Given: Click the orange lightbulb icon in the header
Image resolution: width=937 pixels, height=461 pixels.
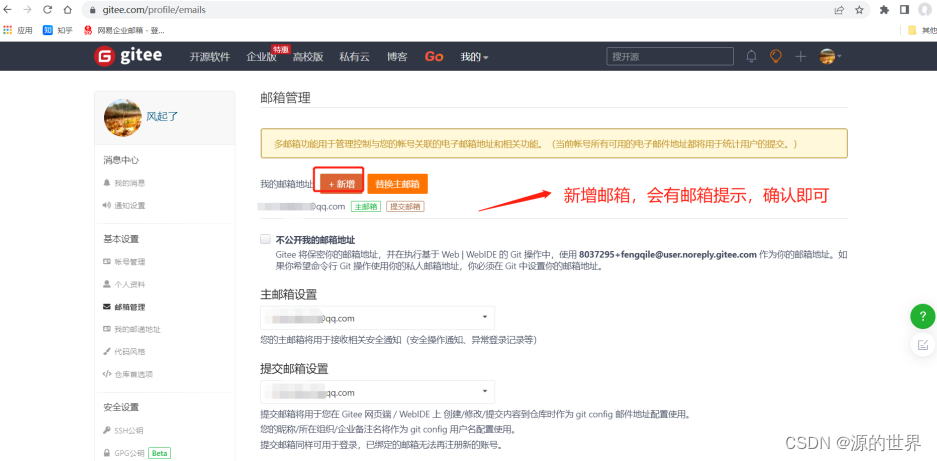Looking at the screenshot, I should [776, 57].
